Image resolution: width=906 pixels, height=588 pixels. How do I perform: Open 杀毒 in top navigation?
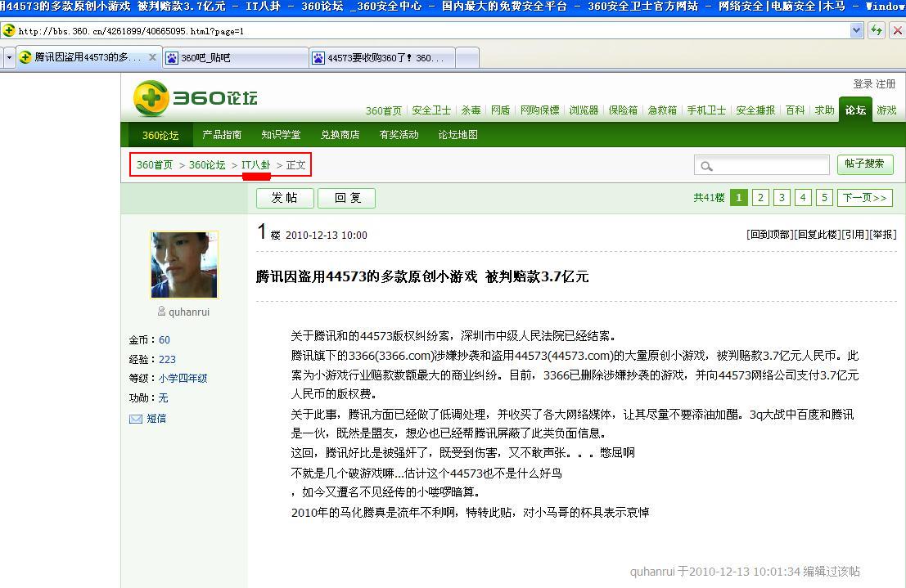471,110
